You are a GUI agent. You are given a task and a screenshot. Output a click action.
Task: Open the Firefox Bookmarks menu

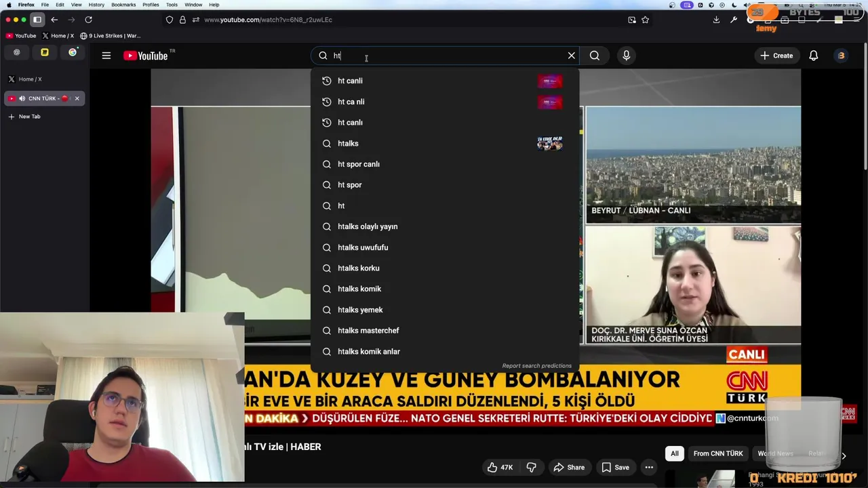click(123, 5)
